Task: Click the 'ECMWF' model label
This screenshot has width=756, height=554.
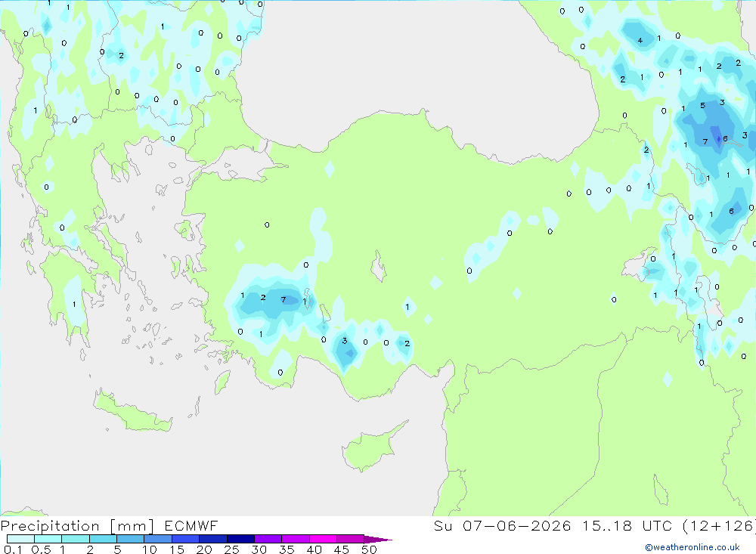Action: (x=191, y=525)
